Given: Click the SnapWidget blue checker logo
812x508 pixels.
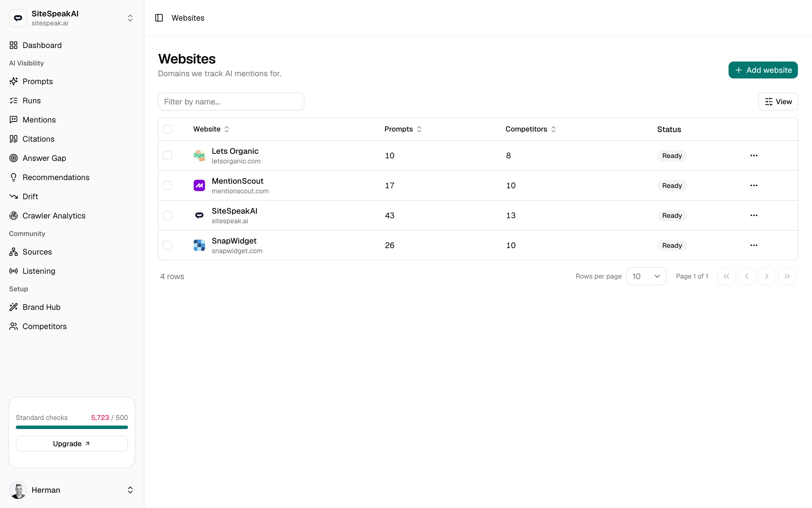Looking at the screenshot, I should tap(199, 245).
